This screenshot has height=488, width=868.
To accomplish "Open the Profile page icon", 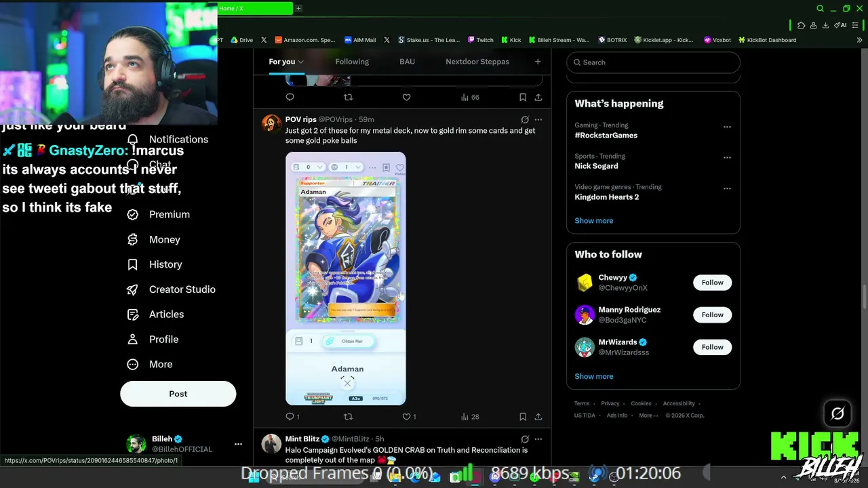I will pos(133,340).
